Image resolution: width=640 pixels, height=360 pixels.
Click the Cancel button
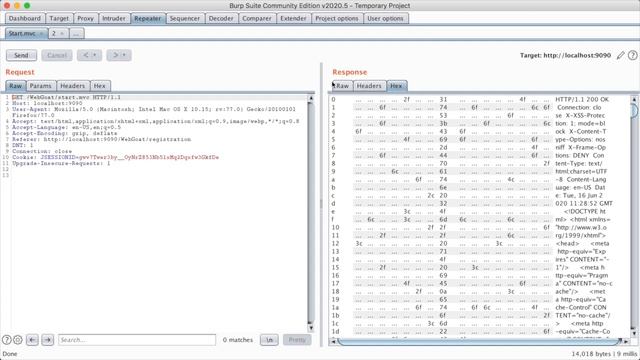(57, 55)
